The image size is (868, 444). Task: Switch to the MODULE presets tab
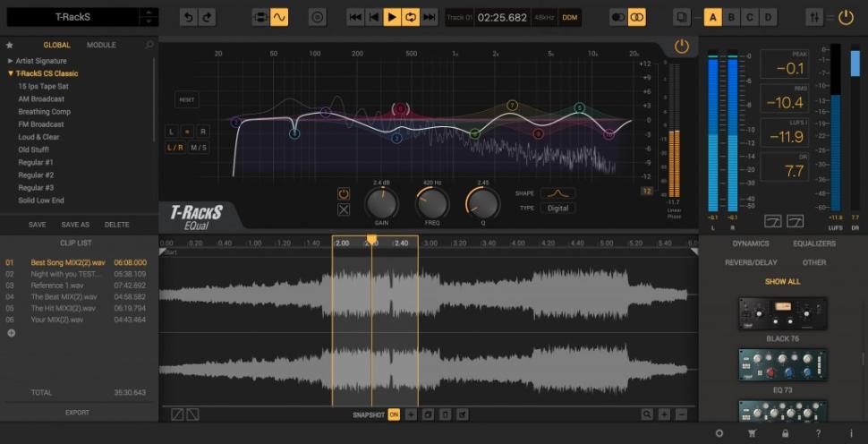[101, 45]
